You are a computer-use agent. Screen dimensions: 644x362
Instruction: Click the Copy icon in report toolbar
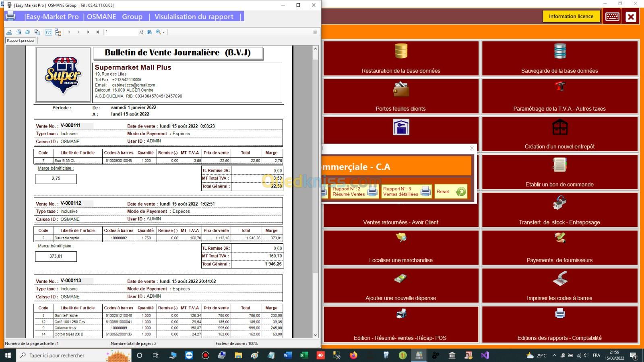[x=37, y=32]
